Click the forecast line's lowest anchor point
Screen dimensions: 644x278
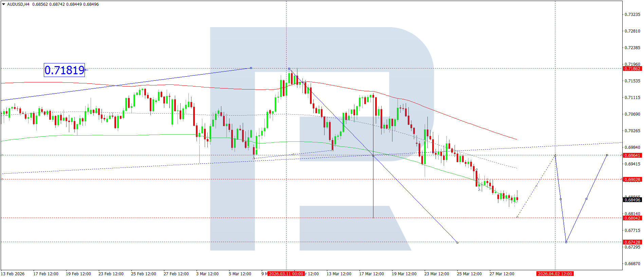click(x=566, y=242)
